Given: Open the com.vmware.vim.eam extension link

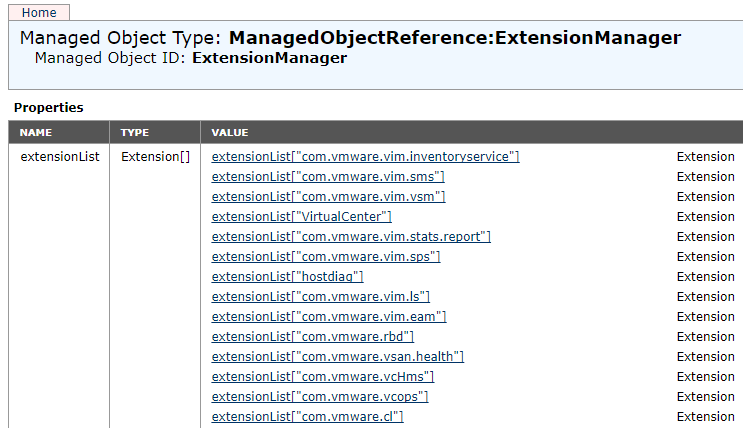Looking at the screenshot, I should point(329,318).
